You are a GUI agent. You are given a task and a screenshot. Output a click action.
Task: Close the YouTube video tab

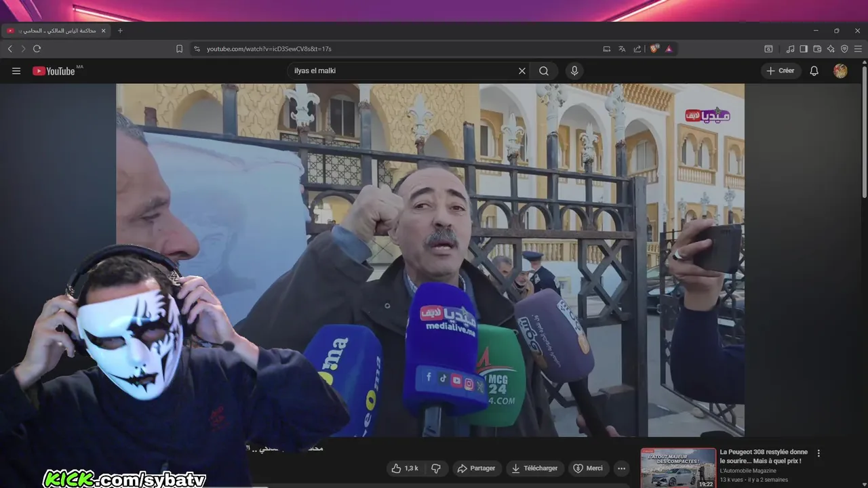(x=102, y=30)
